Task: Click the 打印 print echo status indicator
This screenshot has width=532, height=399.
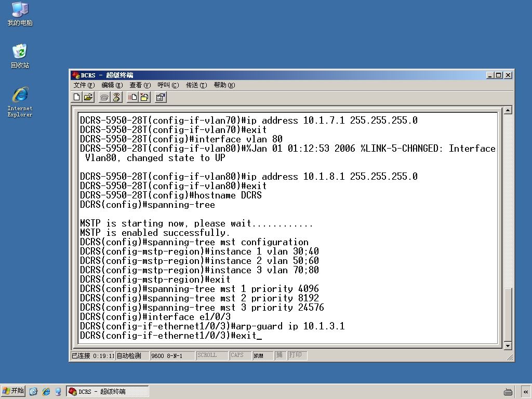Action: click(297, 355)
